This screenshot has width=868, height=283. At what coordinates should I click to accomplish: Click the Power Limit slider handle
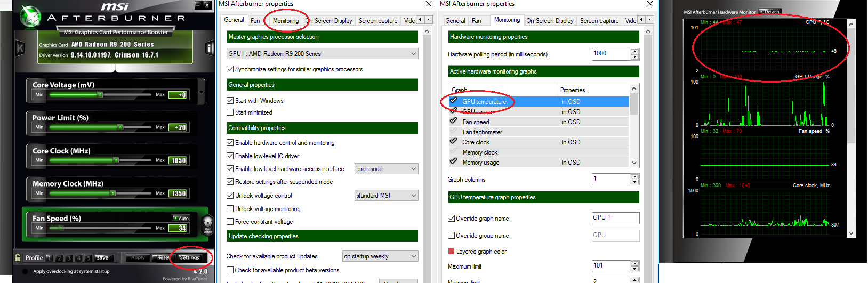coord(120,127)
